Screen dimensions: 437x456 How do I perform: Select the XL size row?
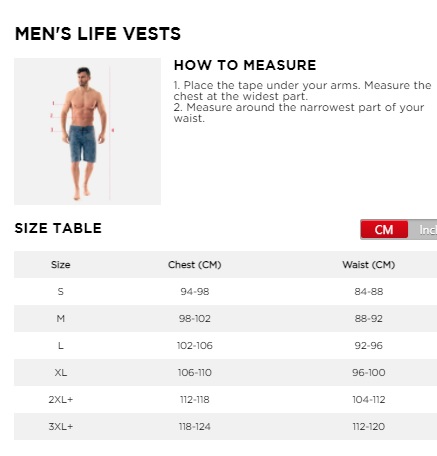[x=225, y=373]
